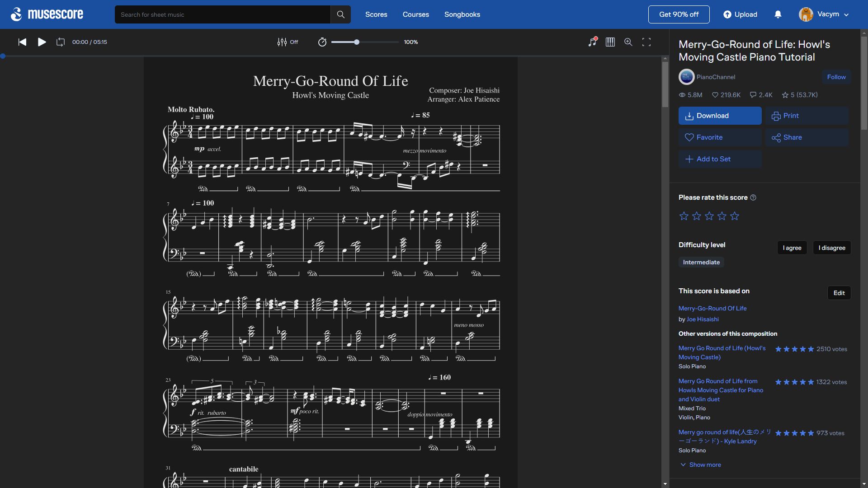
Task: Open the instruments note icon
Action: point(593,42)
